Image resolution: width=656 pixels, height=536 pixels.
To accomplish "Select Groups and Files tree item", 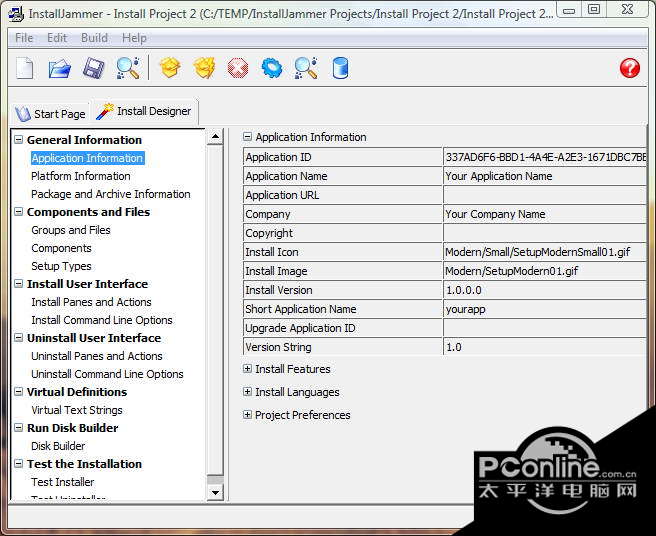I will [71, 230].
